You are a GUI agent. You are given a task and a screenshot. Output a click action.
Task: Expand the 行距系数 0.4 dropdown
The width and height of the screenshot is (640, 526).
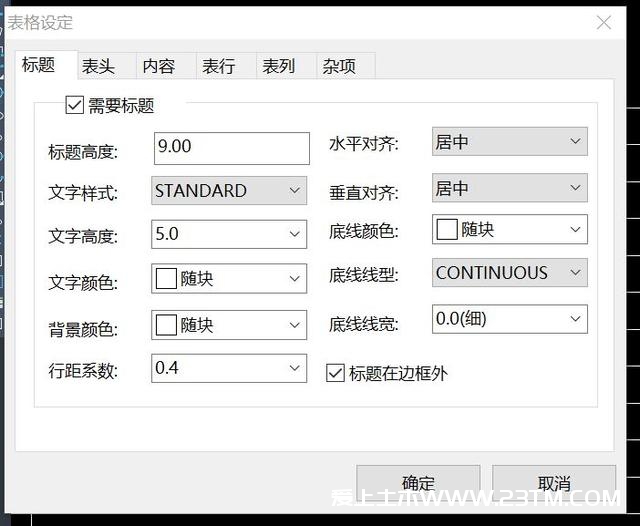tap(229, 368)
